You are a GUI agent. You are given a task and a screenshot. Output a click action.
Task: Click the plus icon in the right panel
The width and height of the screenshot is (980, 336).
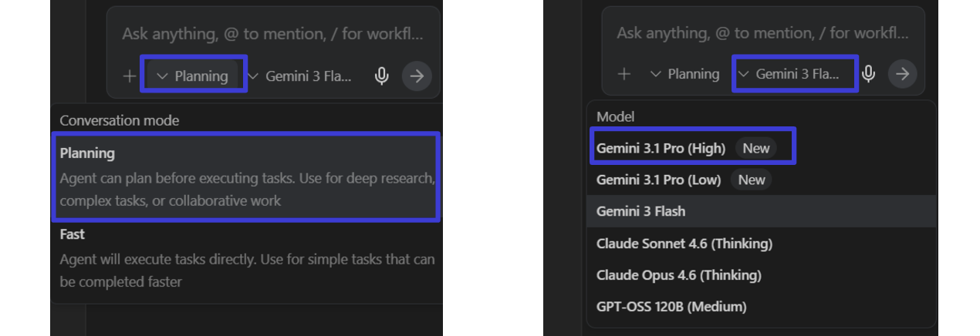pyautogui.click(x=625, y=74)
